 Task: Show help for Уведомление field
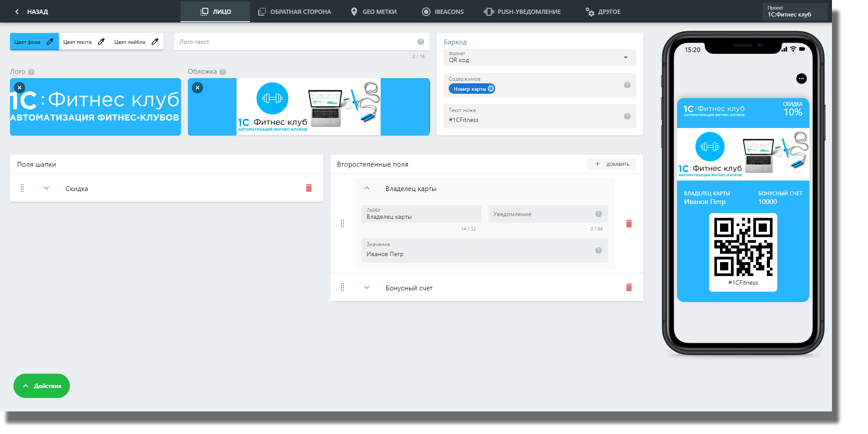[598, 214]
